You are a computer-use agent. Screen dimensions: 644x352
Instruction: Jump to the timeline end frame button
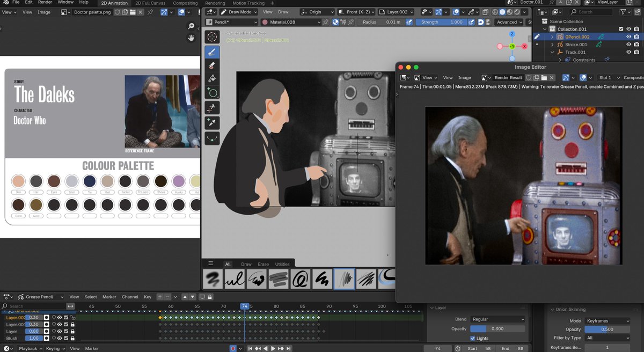(x=288, y=349)
